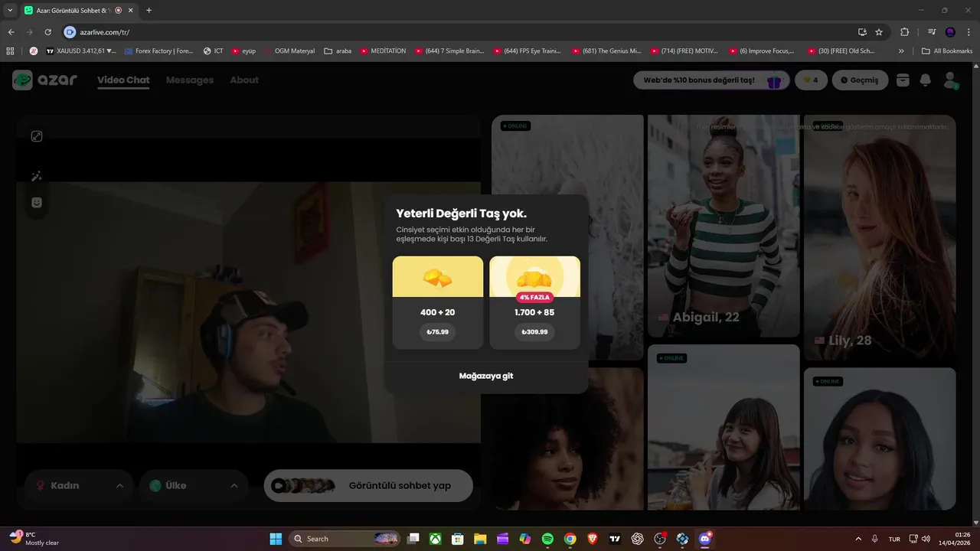Click the azarlive.com address bar
The width and height of the screenshot is (980, 551).
click(x=459, y=32)
